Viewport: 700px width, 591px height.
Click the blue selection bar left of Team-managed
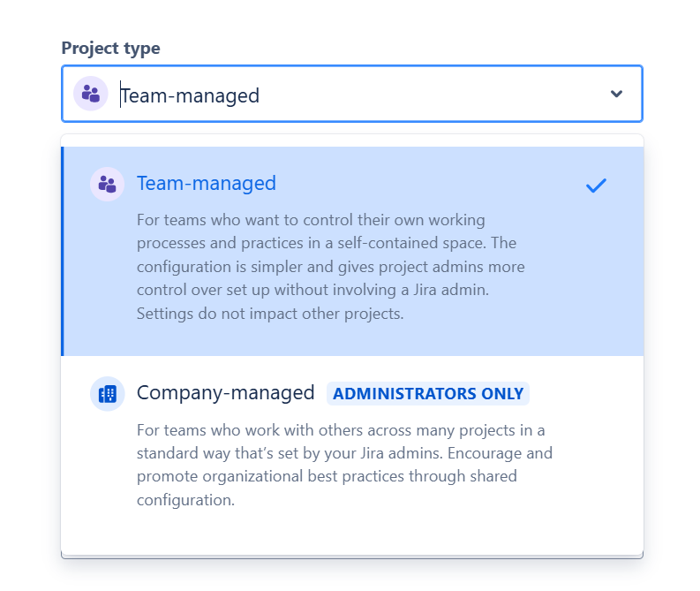coord(63,251)
